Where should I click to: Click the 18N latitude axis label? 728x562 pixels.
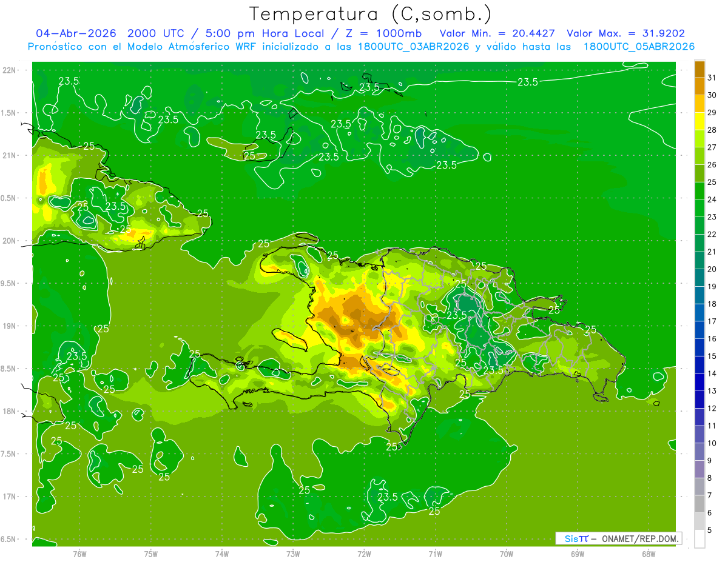pos(10,411)
